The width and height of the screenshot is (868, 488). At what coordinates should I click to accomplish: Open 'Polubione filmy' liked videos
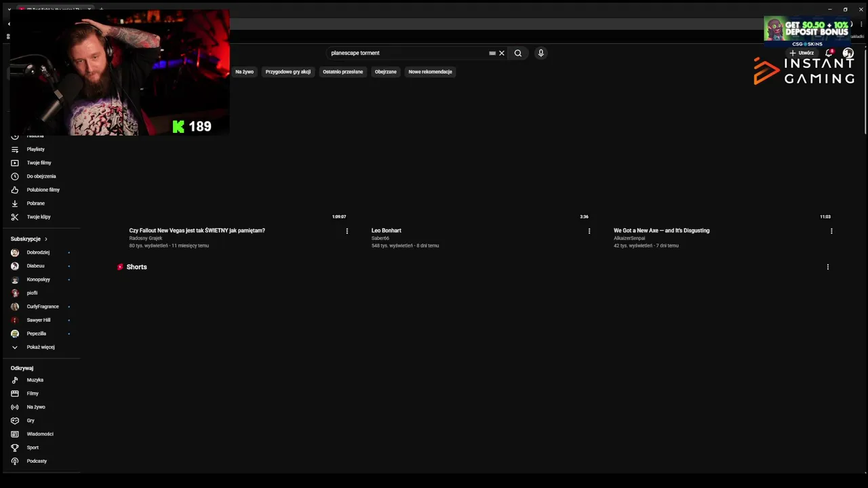click(41, 190)
